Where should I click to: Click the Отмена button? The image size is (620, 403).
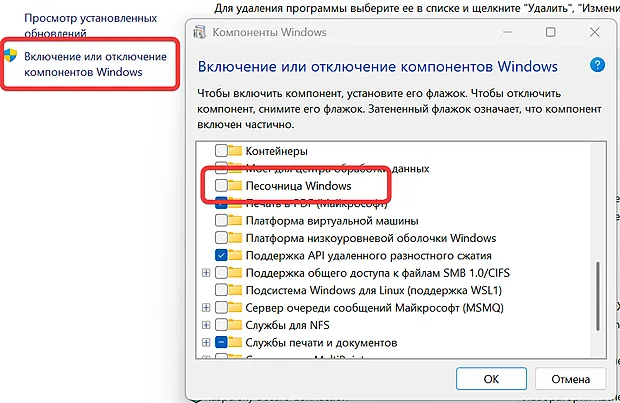570,379
